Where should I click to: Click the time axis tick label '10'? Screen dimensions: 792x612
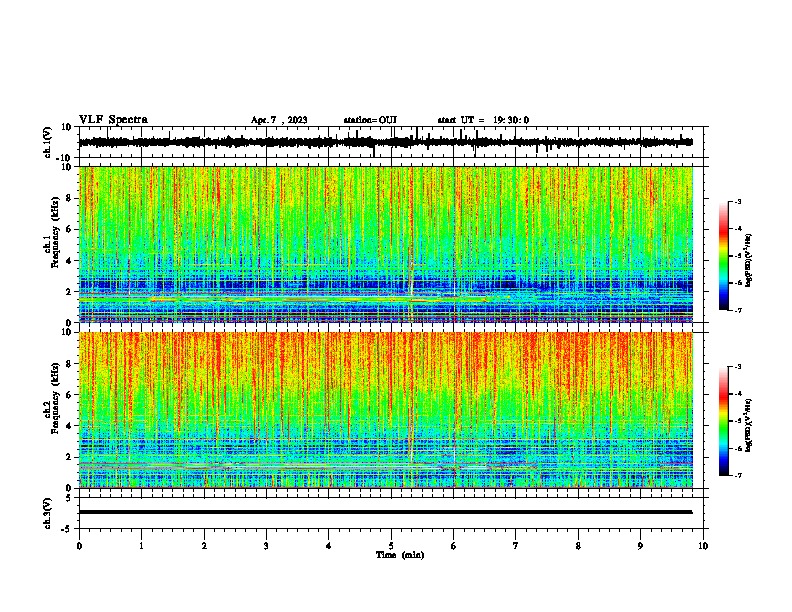[703, 546]
